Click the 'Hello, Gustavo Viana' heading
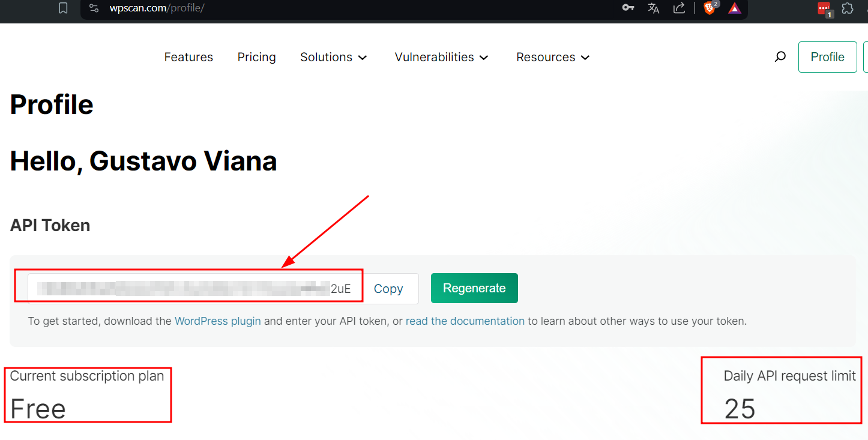868x440 pixels. click(143, 161)
